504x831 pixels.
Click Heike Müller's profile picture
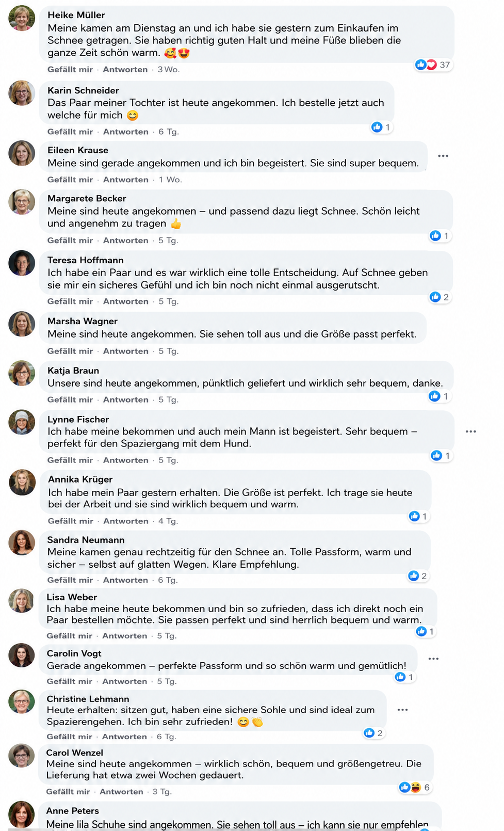(x=22, y=19)
